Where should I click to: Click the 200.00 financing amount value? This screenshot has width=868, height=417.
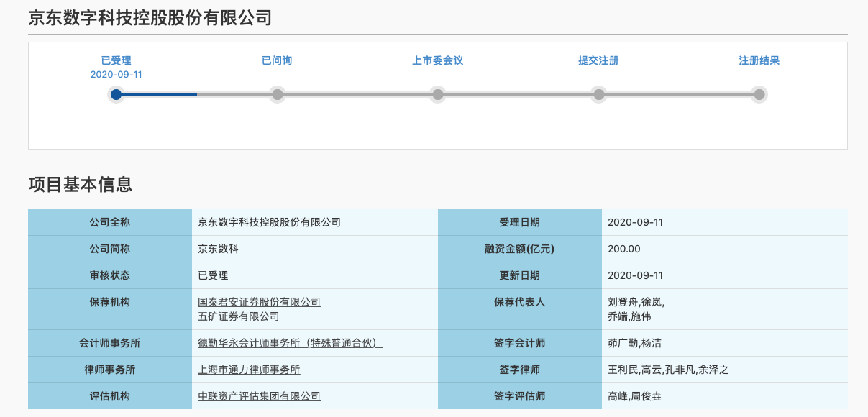click(624, 249)
